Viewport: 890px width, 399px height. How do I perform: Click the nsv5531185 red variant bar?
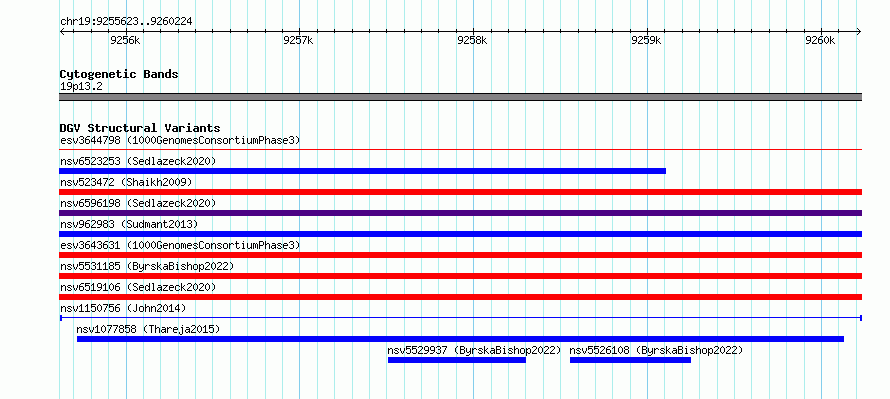click(460, 276)
